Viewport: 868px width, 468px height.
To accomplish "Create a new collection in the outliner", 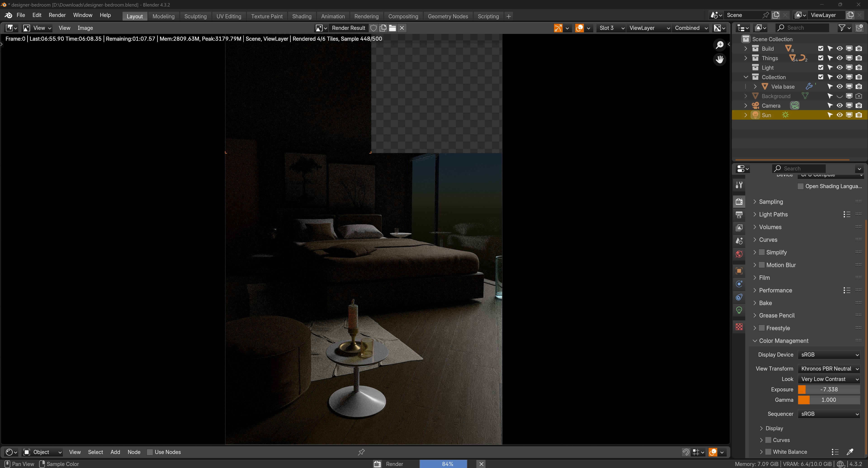I will [859, 28].
